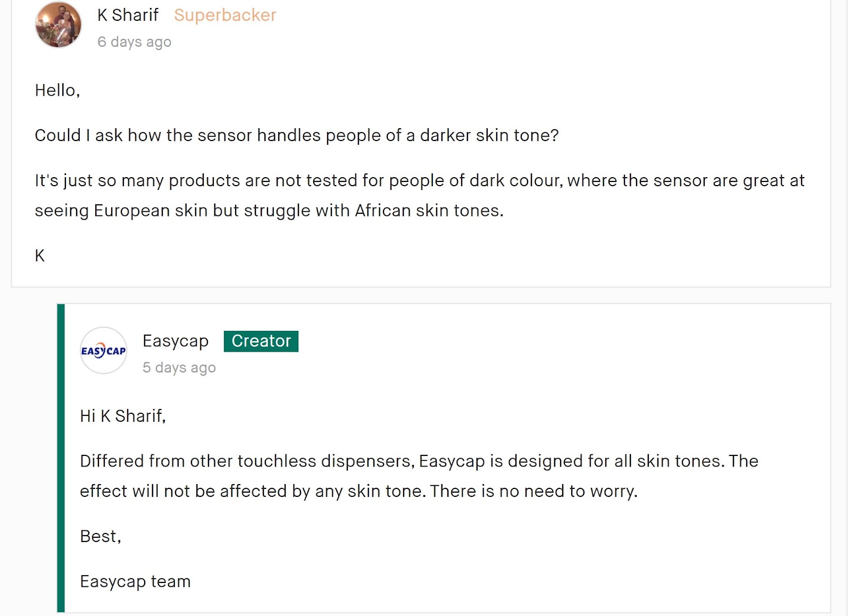
Task: Click the 'Hello,' greeting line
Action: pyautogui.click(x=57, y=90)
